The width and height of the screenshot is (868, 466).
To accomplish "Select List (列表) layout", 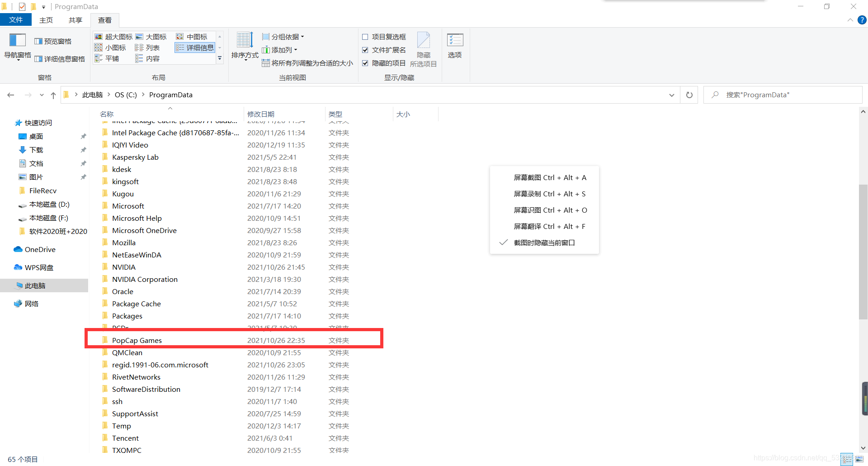I will (x=148, y=48).
